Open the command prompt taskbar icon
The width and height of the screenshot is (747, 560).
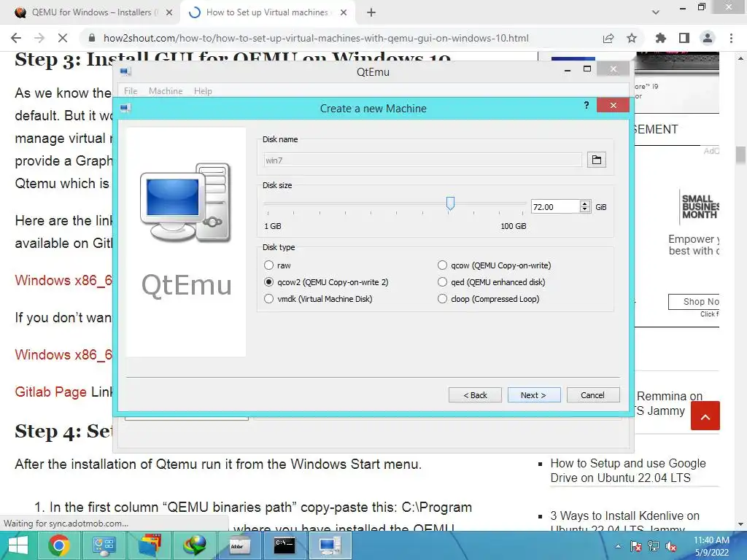285,545
